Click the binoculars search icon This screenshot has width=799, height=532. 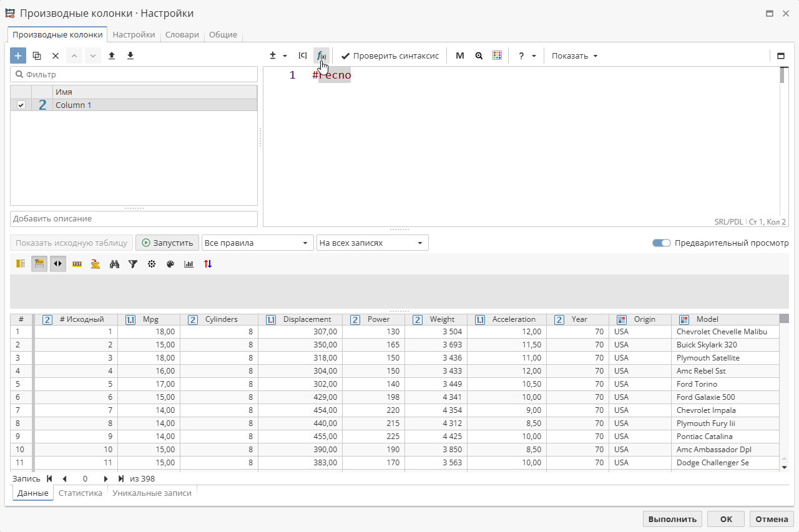coord(114,264)
